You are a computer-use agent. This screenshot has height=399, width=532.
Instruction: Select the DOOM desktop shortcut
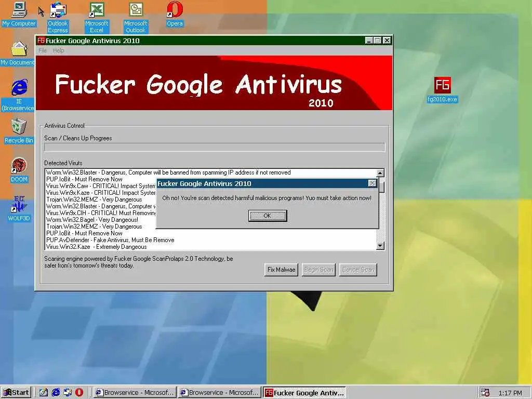click(x=19, y=170)
